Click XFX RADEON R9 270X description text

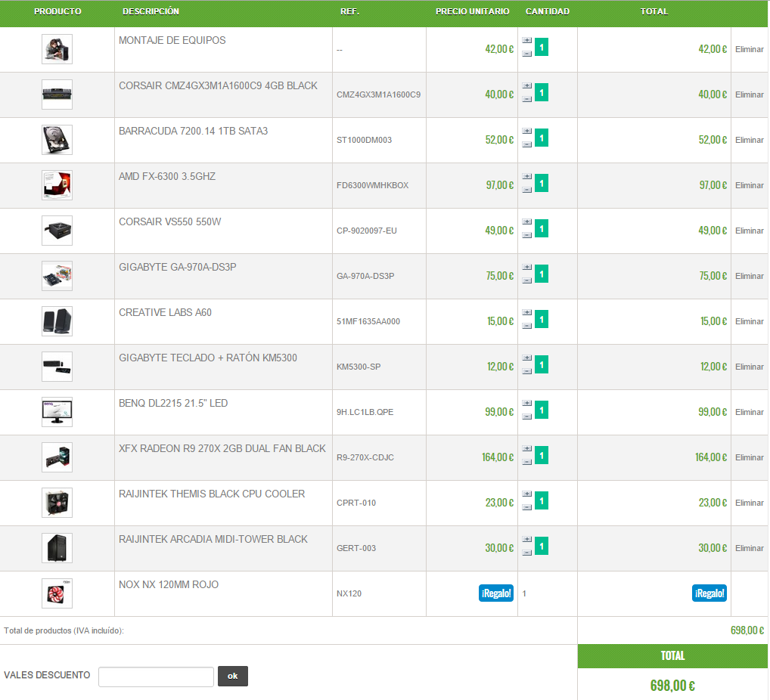click(222, 449)
